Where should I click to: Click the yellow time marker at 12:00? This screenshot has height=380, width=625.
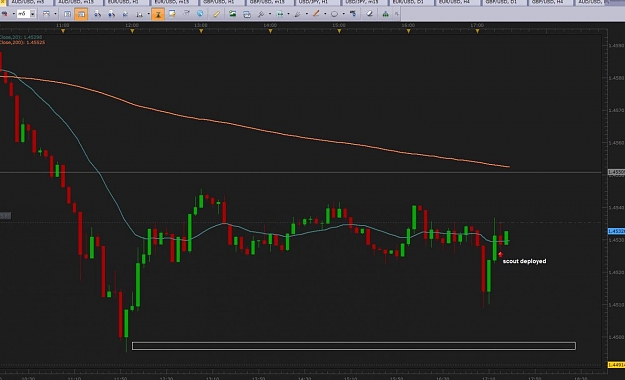[x=132, y=31]
